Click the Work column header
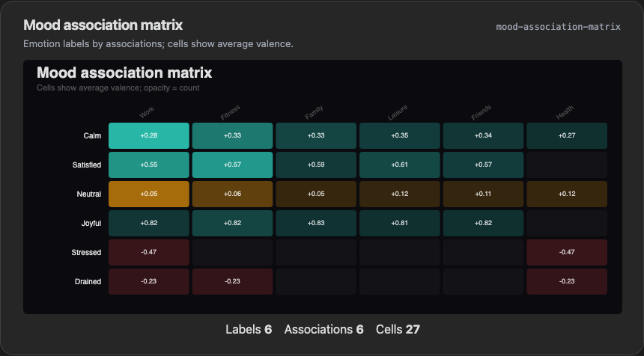The height and width of the screenshot is (356, 644). [147, 112]
